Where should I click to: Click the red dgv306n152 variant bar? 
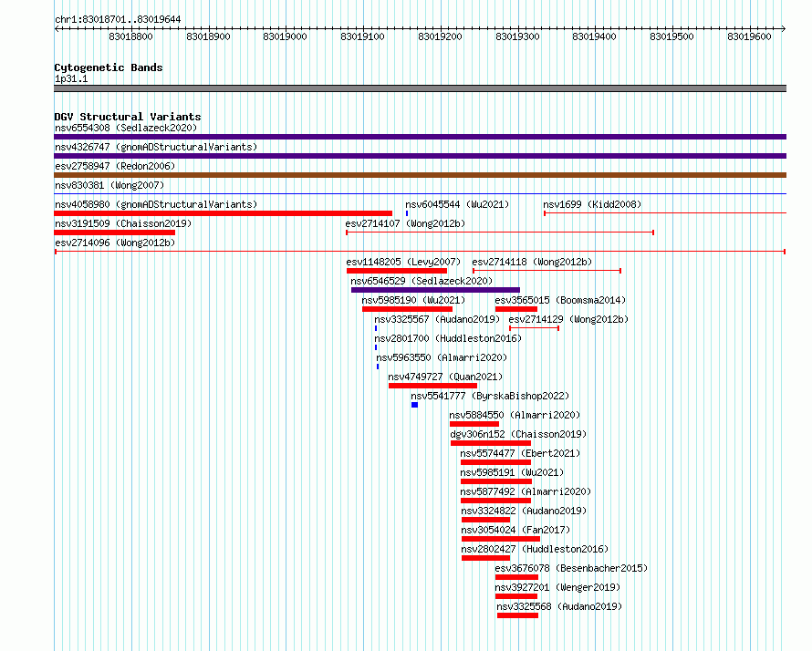(491, 443)
